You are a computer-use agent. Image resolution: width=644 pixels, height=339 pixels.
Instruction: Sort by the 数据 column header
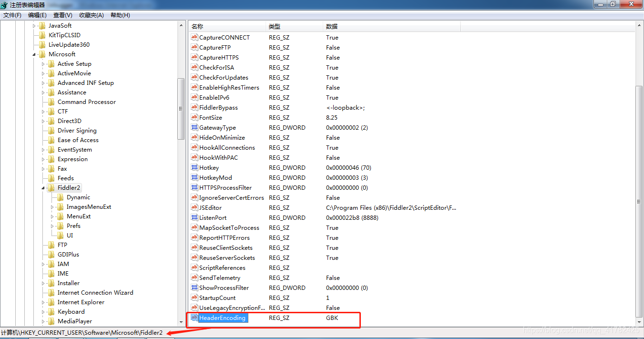[x=392, y=27]
